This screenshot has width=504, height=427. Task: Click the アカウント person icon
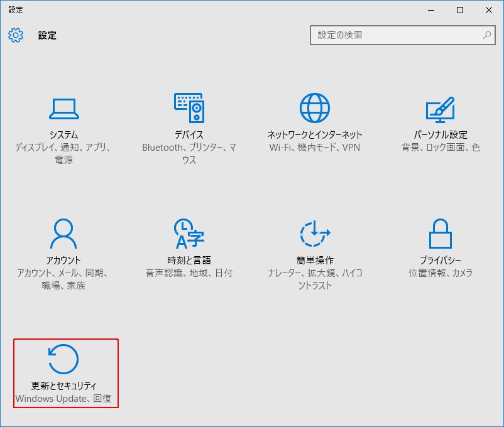[x=63, y=234]
